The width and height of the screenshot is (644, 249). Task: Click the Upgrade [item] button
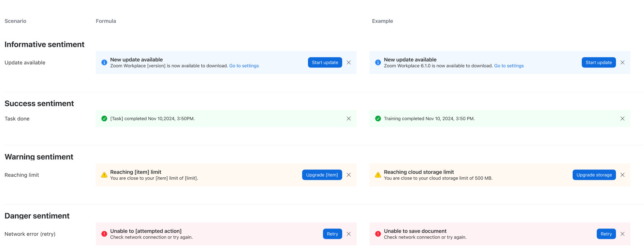tap(322, 175)
